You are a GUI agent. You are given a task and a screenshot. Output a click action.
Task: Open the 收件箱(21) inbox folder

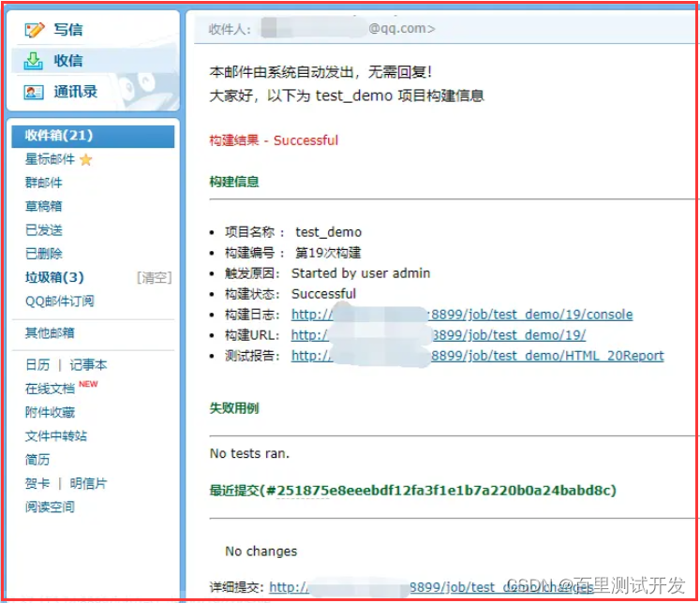pyautogui.click(x=93, y=136)
